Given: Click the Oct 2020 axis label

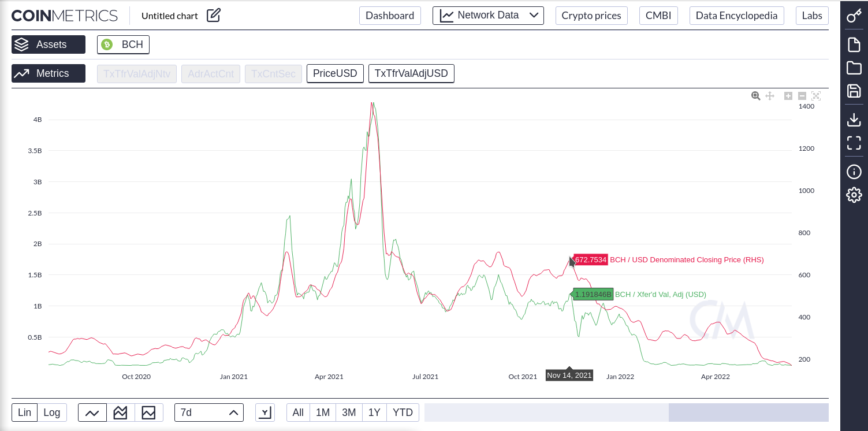Looking at the screenshot, I should (x=136, y=377).
